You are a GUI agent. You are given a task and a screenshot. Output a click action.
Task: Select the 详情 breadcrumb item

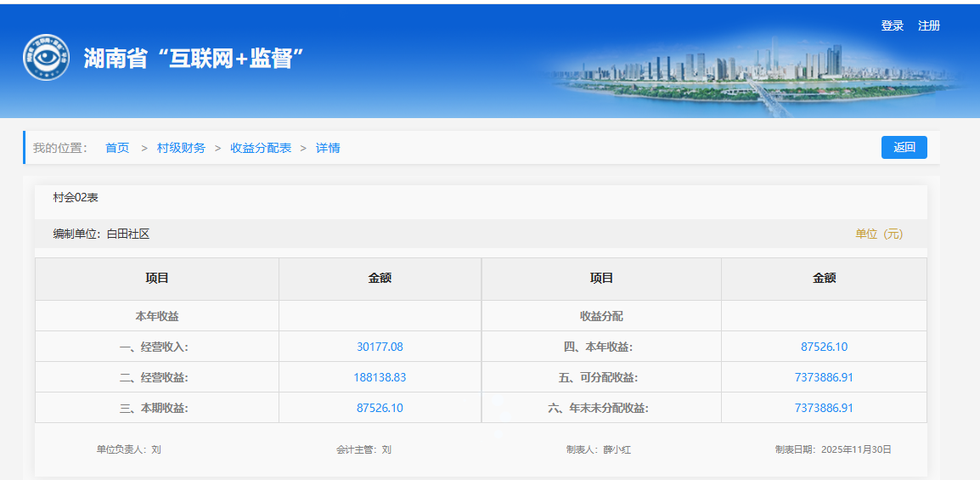click(x=328, y=148)
